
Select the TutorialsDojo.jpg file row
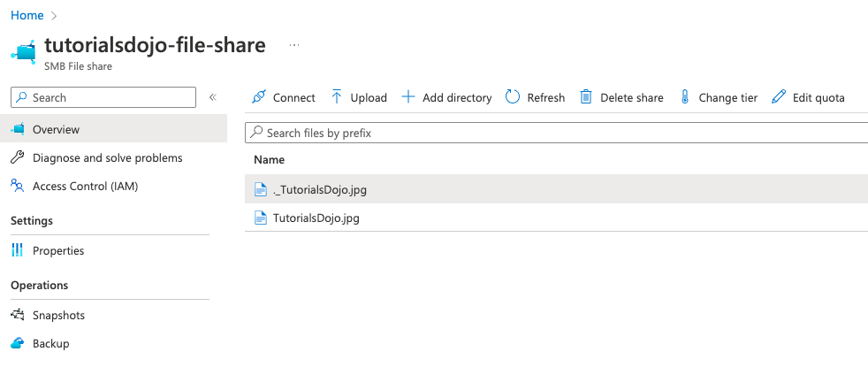(x=316, y=218)
